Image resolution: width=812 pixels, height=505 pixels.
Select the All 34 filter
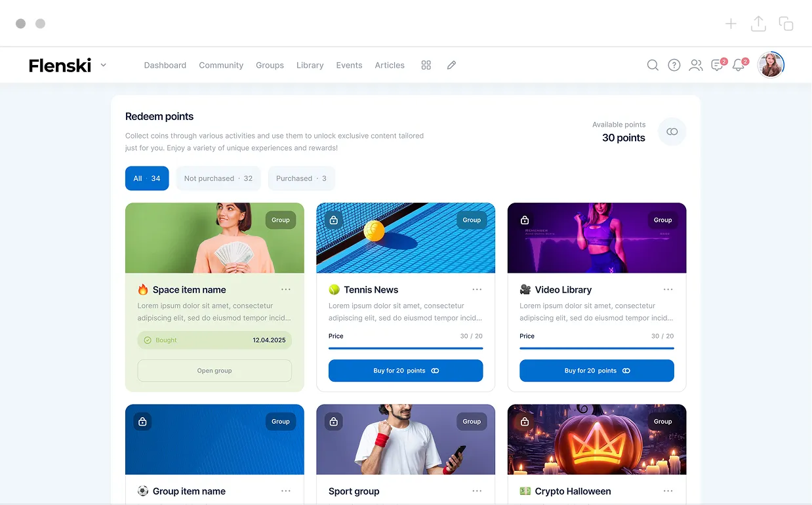(x=147, y=178)
